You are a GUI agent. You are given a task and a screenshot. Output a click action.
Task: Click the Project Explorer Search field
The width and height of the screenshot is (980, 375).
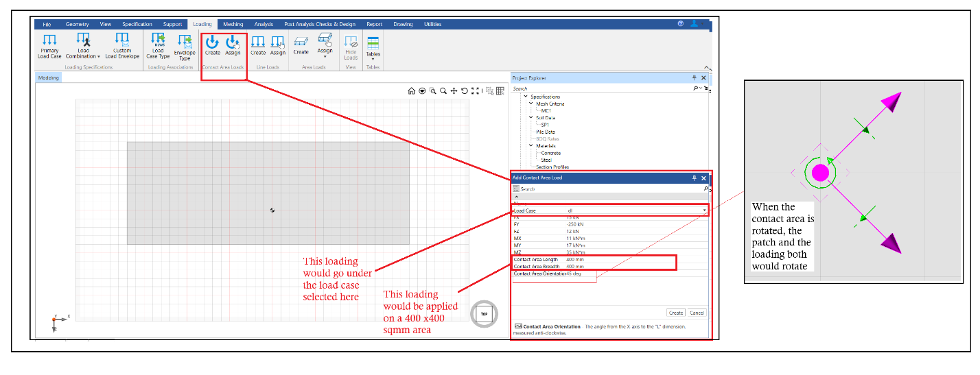(x=602, y=88)
